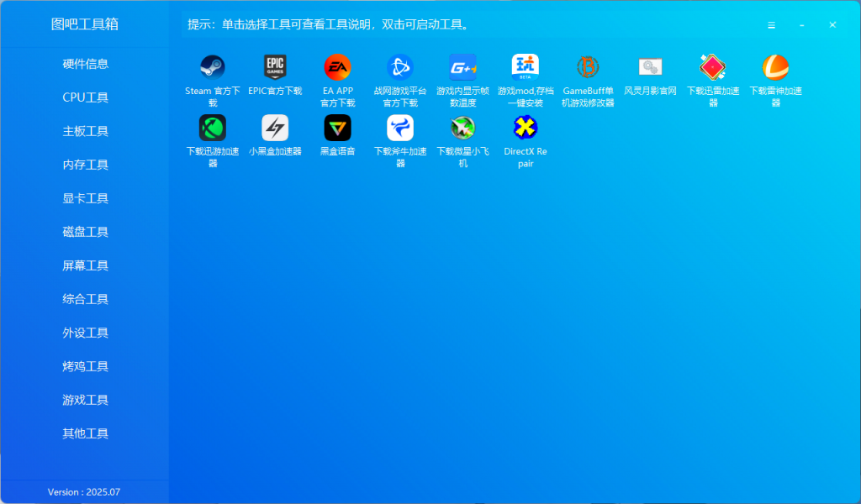861x504 pixels.
Task: Click the EPIC官方下载 icon
Action: [275, 67]
